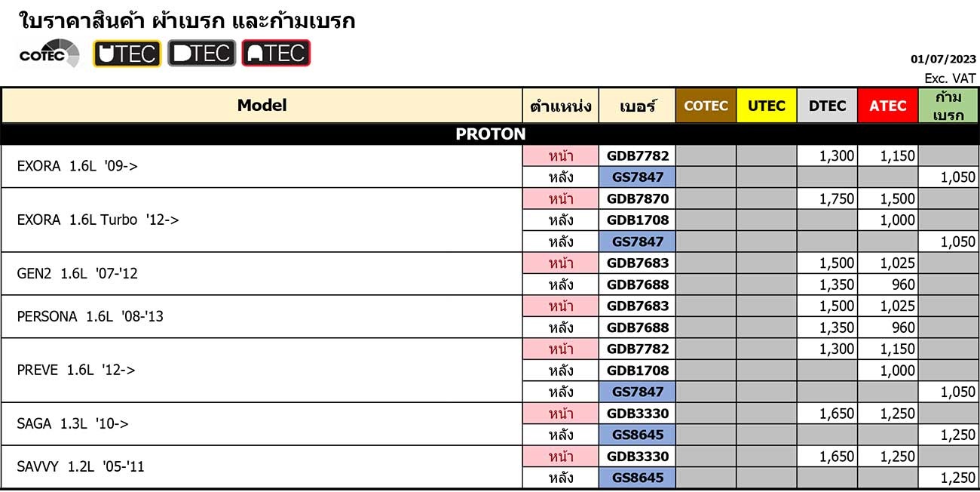Screen dimensions: 980x492
Task: Select the yellow UTEC column header
Action: pyautogui.click(x=767, y=106)
